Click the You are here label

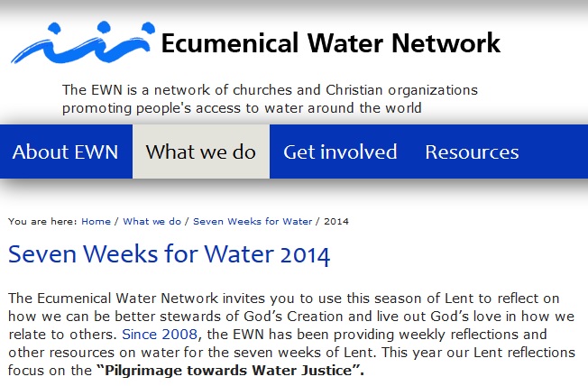click(x=42, y=221)
